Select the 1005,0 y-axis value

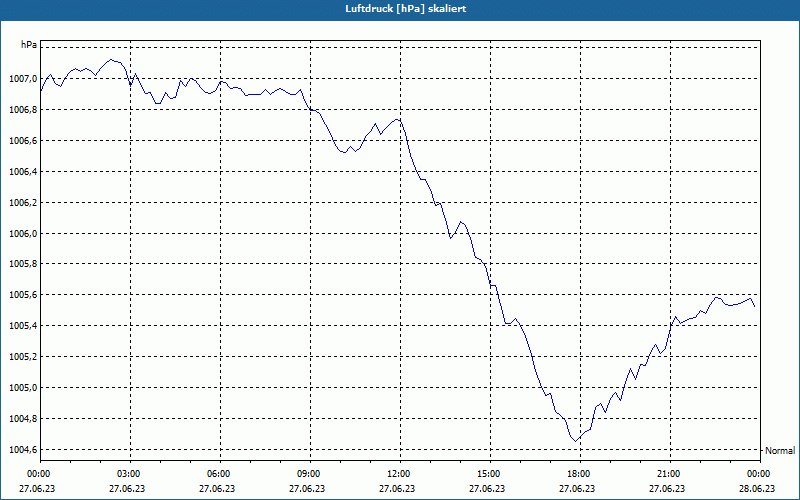pos(23,388)
